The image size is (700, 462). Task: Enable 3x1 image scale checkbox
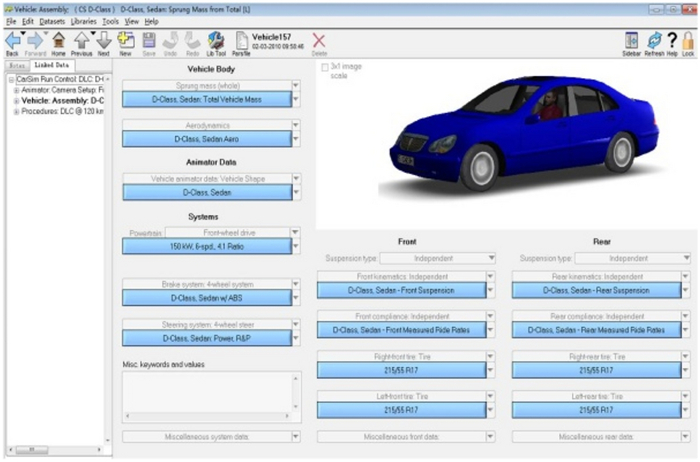point(325,67)
